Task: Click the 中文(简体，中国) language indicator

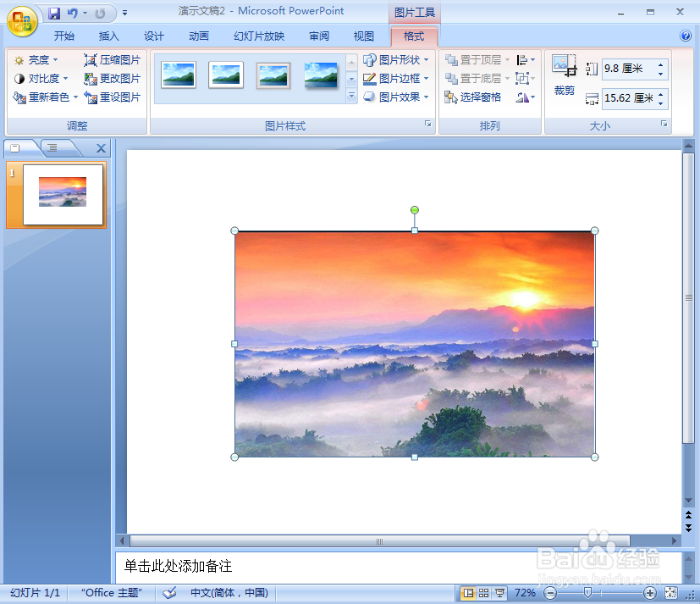Action: pyautogui.click(x=229, y=593)
